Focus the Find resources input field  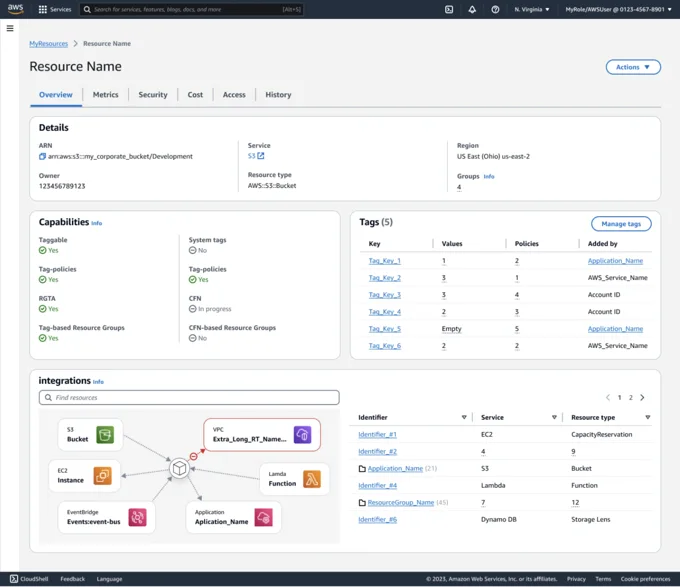(189, 398)
